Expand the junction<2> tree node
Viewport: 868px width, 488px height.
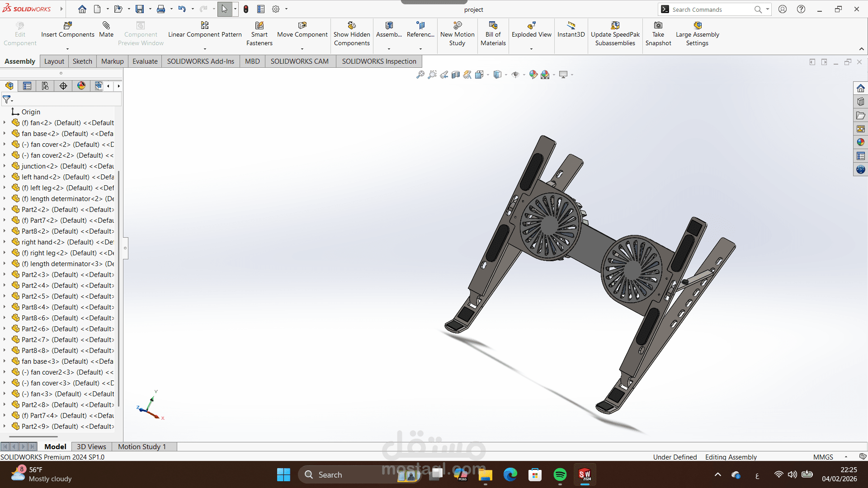coord(5,166)
